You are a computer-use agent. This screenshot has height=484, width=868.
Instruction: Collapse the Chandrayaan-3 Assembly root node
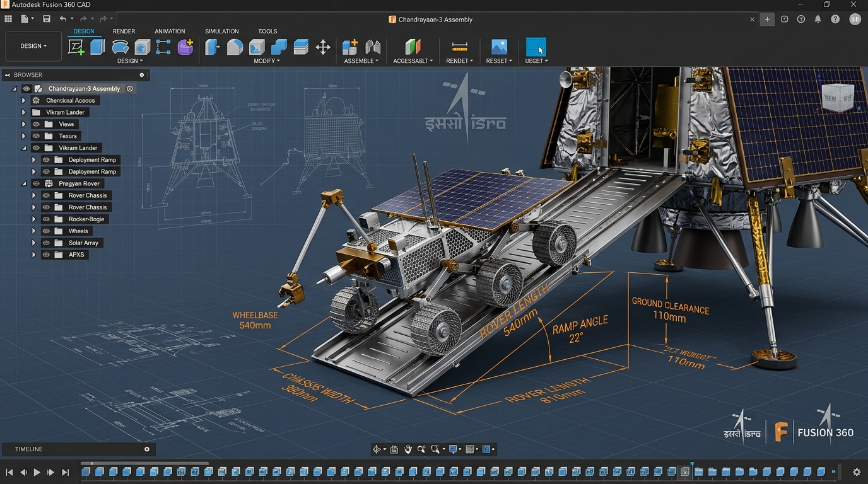[x=15, y=89]
